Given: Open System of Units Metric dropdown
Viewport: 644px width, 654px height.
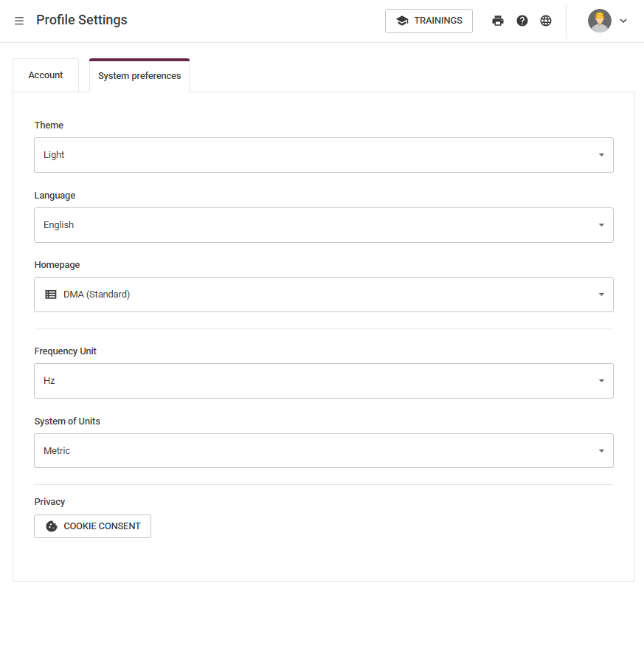Looking at the screenshot, I should point(323,450).
